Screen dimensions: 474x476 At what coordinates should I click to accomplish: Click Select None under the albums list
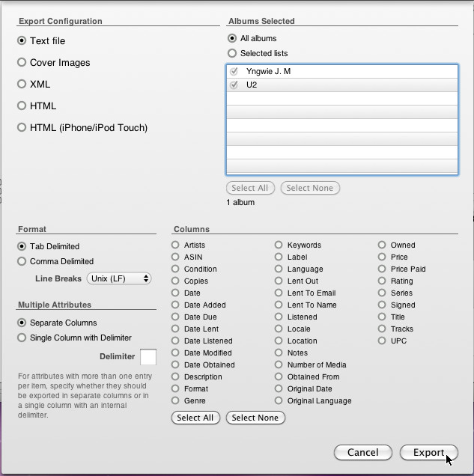click(x=310, y=188)
